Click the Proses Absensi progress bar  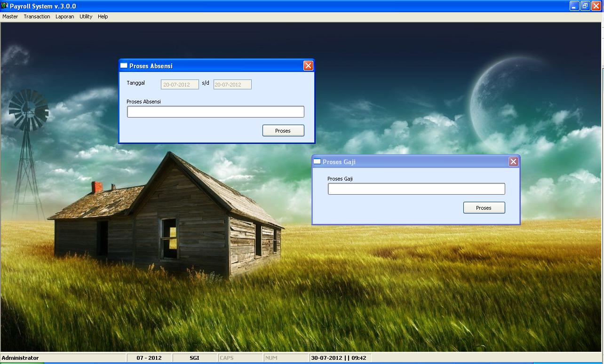click(215, 111)
